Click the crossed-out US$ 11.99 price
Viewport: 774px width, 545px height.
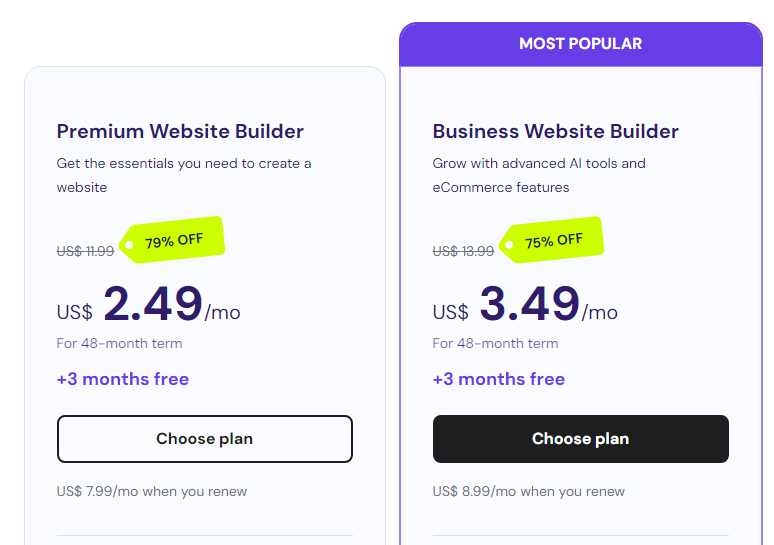(85, 252)
